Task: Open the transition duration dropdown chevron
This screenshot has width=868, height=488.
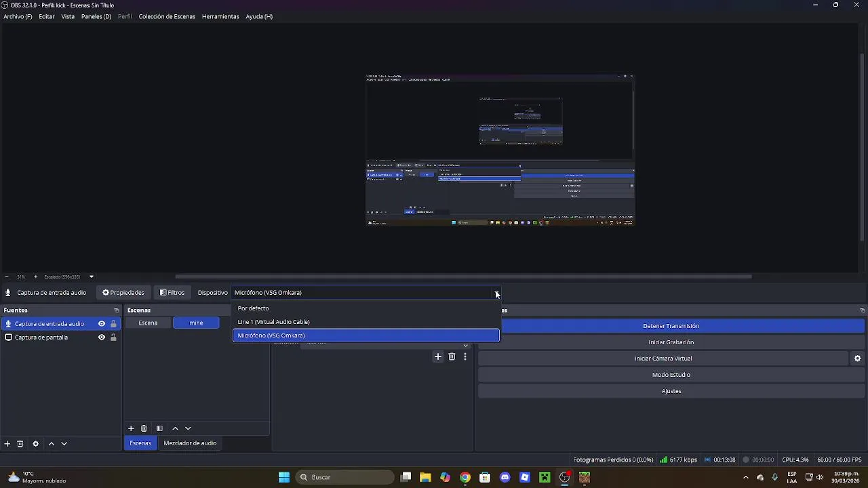Action: (x=465, y=345)
